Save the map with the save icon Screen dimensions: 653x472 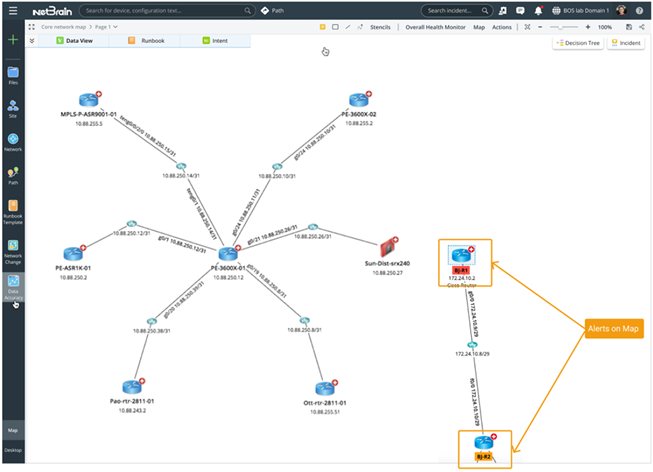[x=629, y=27]
